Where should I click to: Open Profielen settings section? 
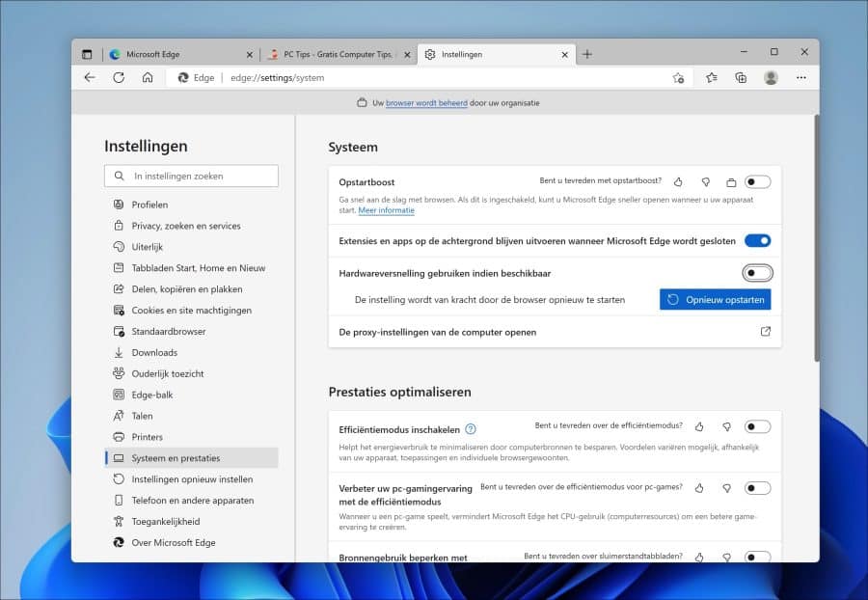[x=192, y=205]
